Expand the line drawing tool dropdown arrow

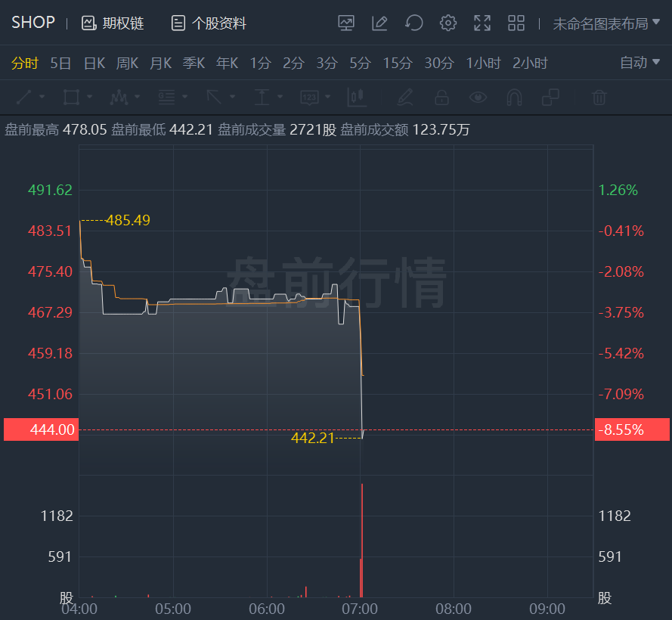(42, 97)
